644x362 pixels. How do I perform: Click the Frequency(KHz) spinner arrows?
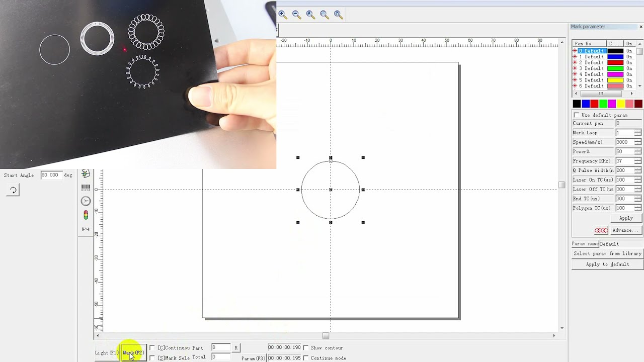coord(638,161)
